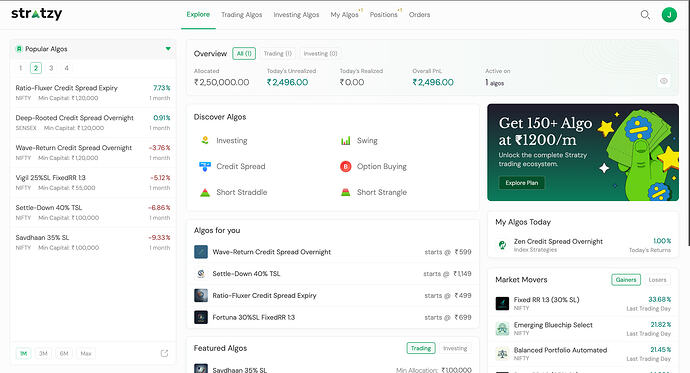Image resolution: width=690 pixels, height=373 pixels.
Task: Click Emerging Bluechip Select icon
Action: point(502,329)
